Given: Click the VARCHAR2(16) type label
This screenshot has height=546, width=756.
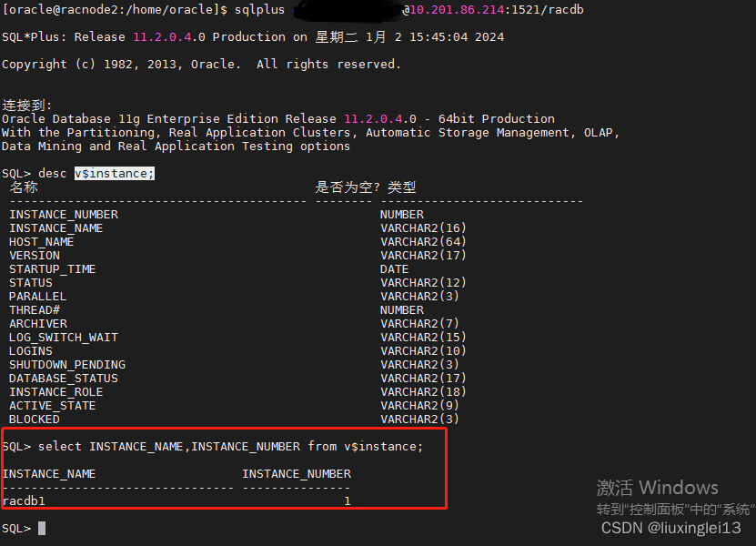Looking at the screenshot, I should point(423,227).
